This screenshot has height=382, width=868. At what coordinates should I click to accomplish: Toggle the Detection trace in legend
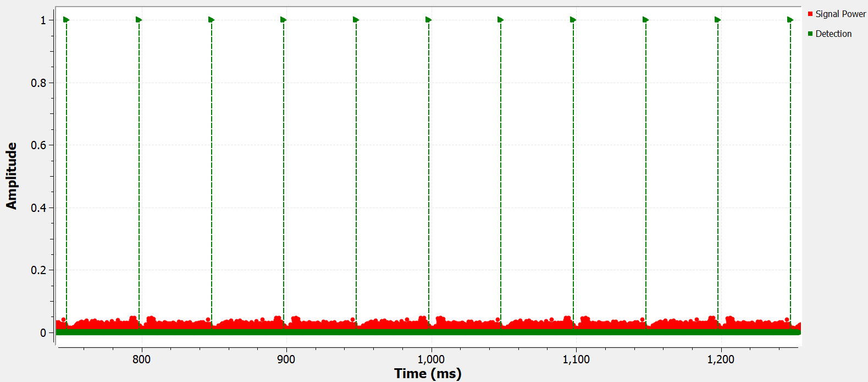pyautogui.click(x=833, y=34)
